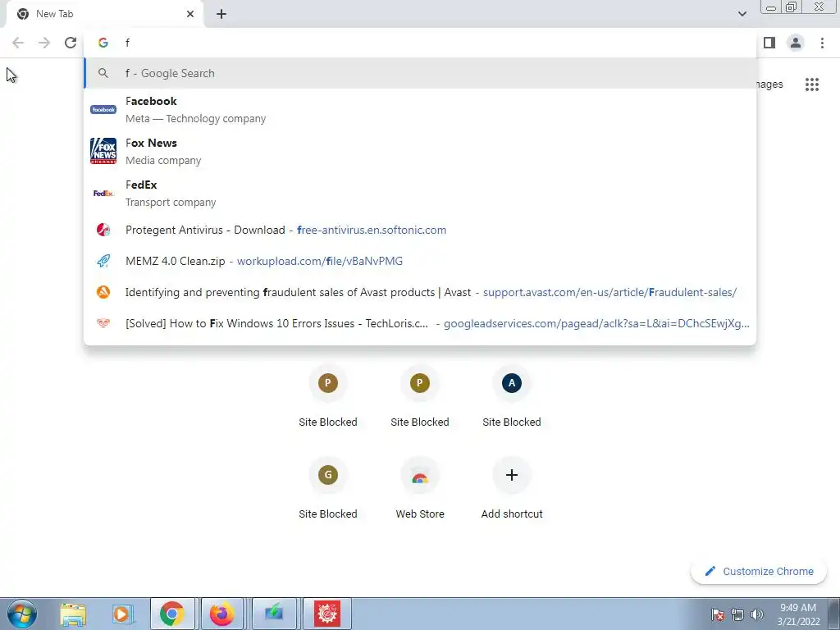
Task: Click the workupload rocket favicon
Action: click(103, 261)
